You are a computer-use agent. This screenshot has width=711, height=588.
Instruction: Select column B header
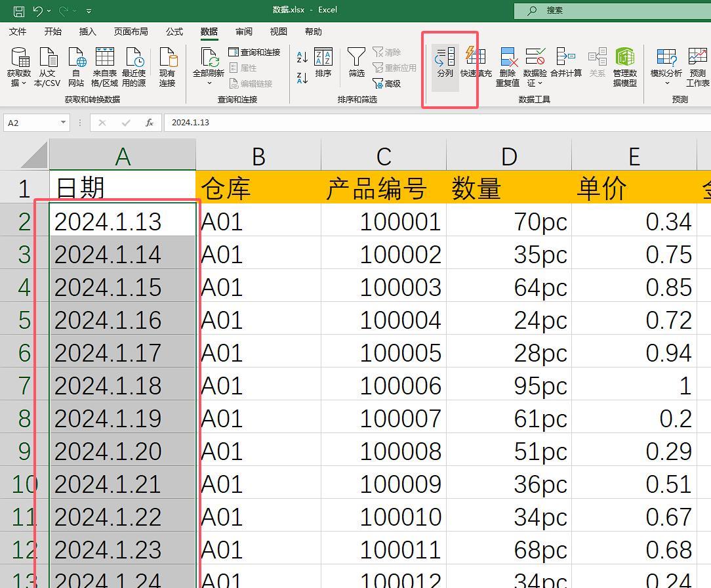coord(258,156)
